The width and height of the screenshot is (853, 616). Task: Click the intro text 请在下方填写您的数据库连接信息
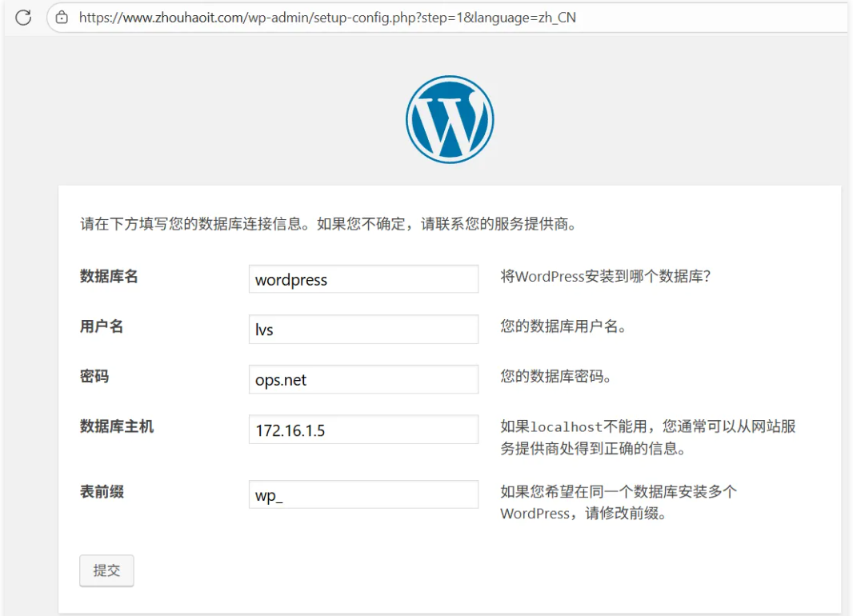[x=328, y=224]
